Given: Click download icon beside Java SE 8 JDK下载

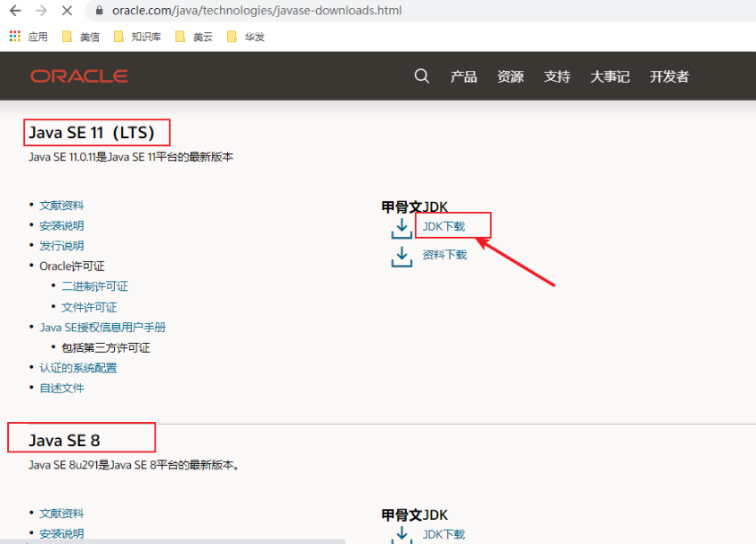Looking at the screenshot, I should pos(401,535).
